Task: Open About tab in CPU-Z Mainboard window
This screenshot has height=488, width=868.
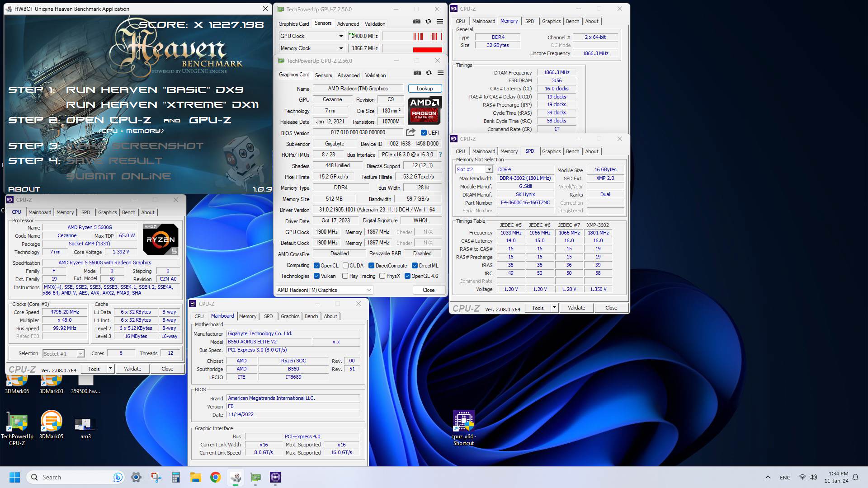Action: pyautogui.click(x=330, y=316)
